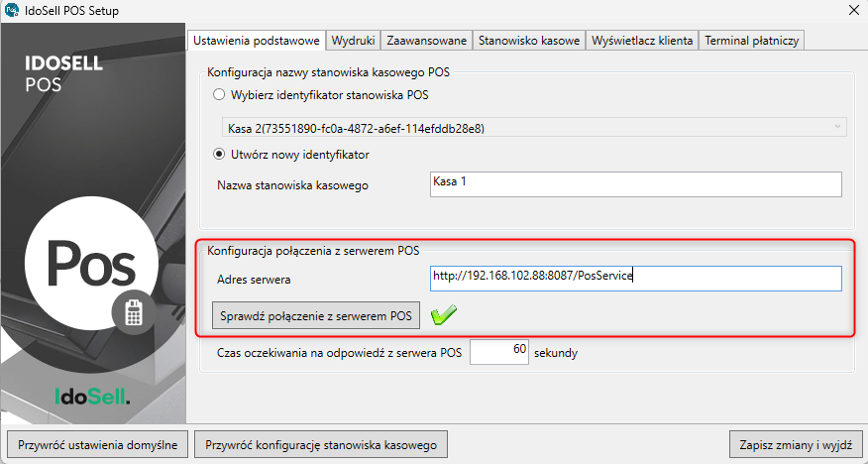
Task: Switch to the Ustawienia podstawowe tab
Action: tap(257, 41)
